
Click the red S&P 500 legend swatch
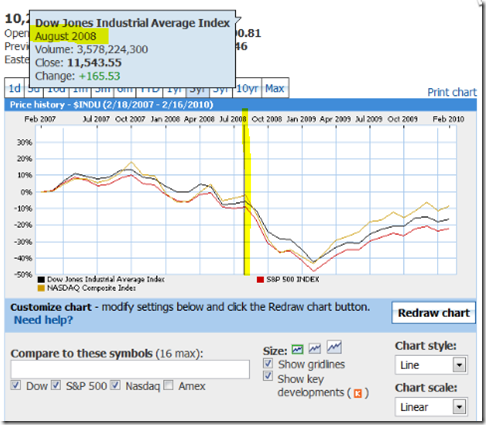click(x=260, y=279)
